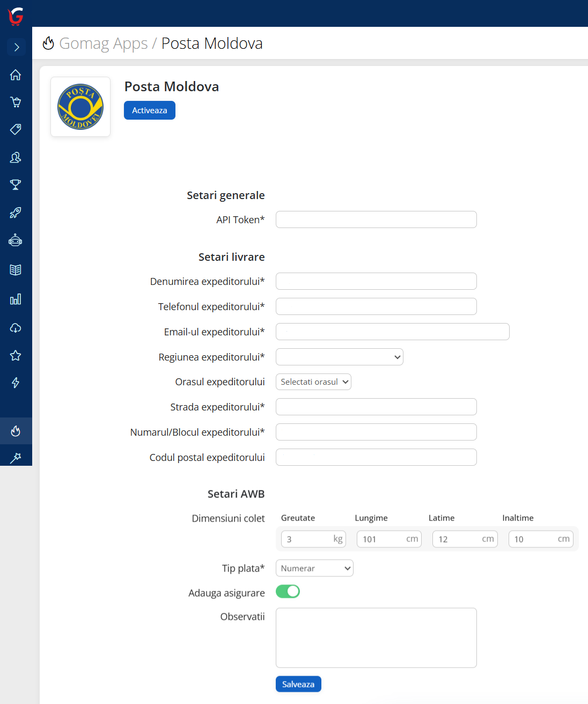This screenshot has height=704, width=588.
Task: Focus the Observatii text area
Action: click(376, 637)
